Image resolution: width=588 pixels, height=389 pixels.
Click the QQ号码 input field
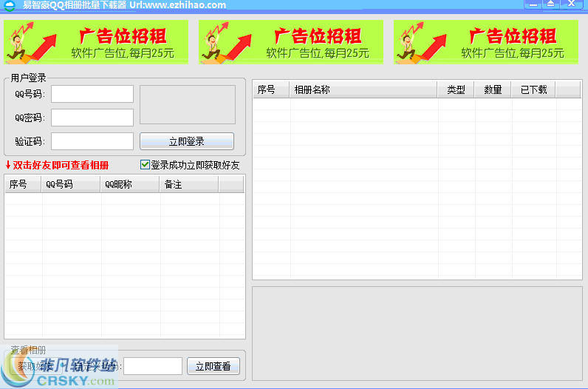[x=92, y=94]
